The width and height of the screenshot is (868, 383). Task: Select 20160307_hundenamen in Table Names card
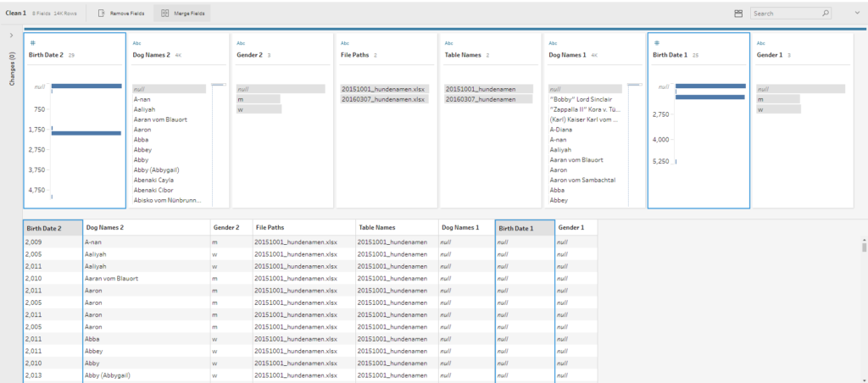click(x=488, y=99)
